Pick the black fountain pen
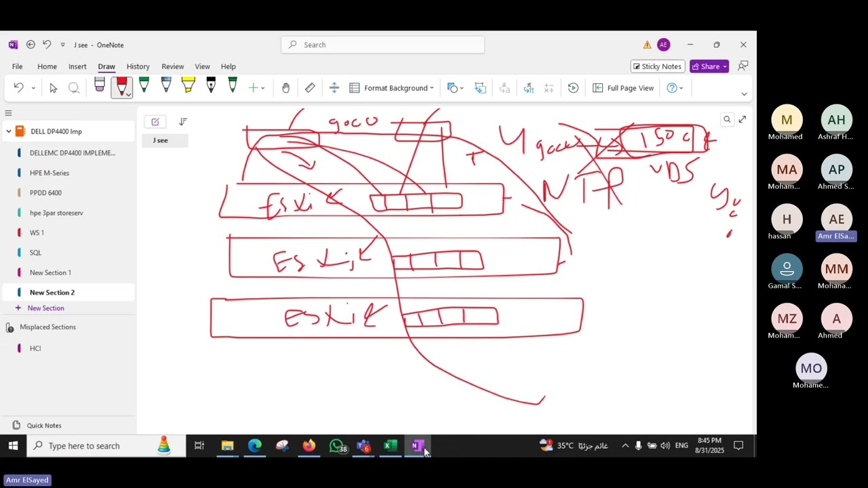Image resolution: width=868 pixels, height=488 pixels. [211, 86]
